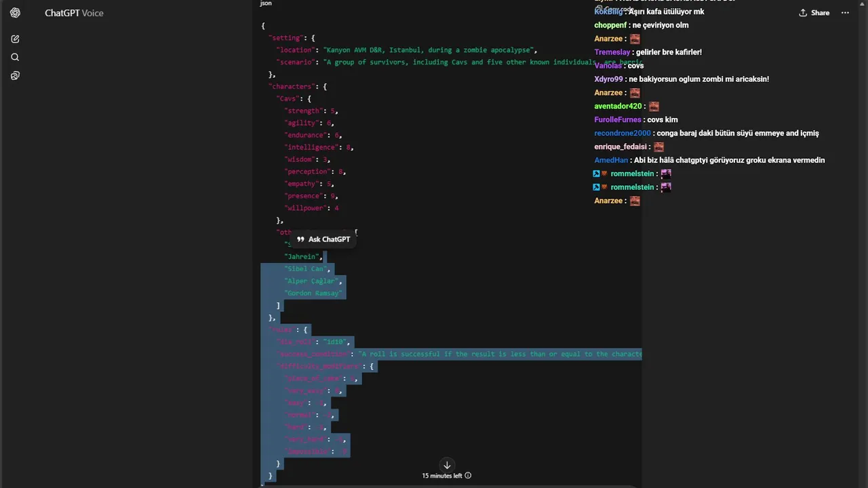
Task: Click the "location" key in the code
Action: coord(296,50)
